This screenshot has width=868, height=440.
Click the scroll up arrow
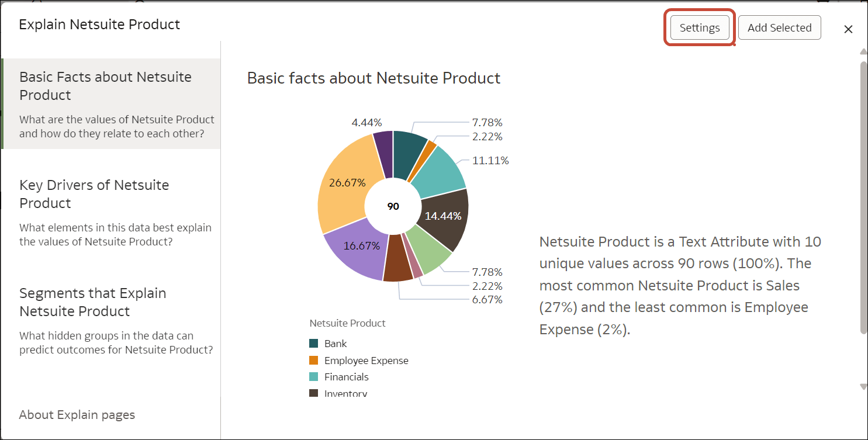tap(863, 51)
